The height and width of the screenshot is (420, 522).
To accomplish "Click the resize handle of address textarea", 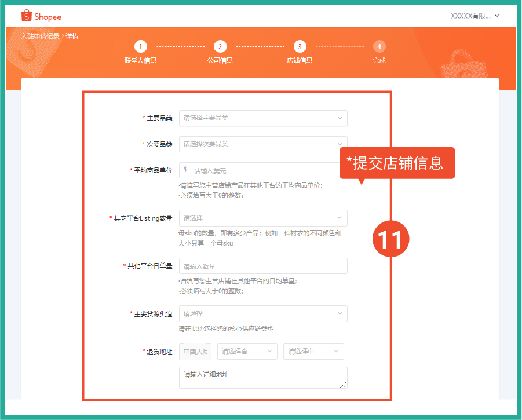I will coord(344,385).
